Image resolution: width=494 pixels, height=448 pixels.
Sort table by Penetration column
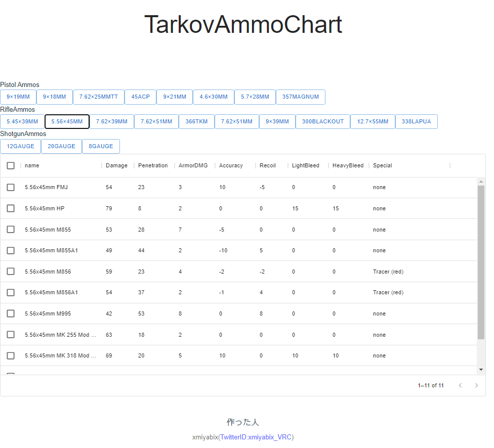tap(153, 166)
